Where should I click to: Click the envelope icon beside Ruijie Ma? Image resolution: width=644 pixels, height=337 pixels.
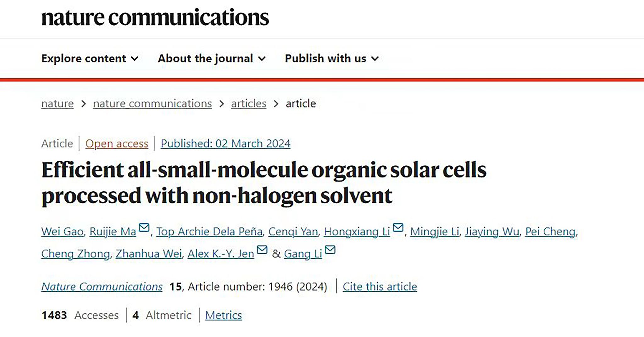tap(144, 227)
